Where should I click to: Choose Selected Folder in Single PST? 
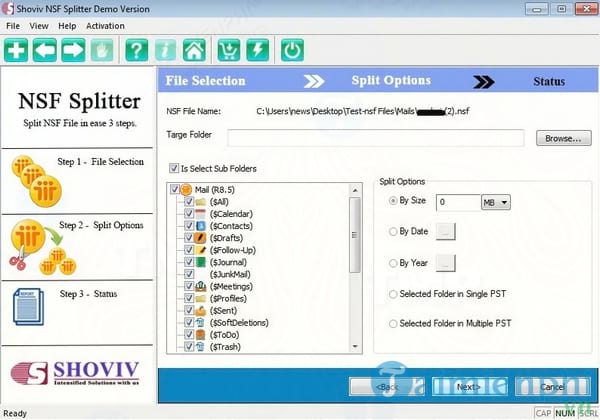pyautogui.click(x=393, y=294)
